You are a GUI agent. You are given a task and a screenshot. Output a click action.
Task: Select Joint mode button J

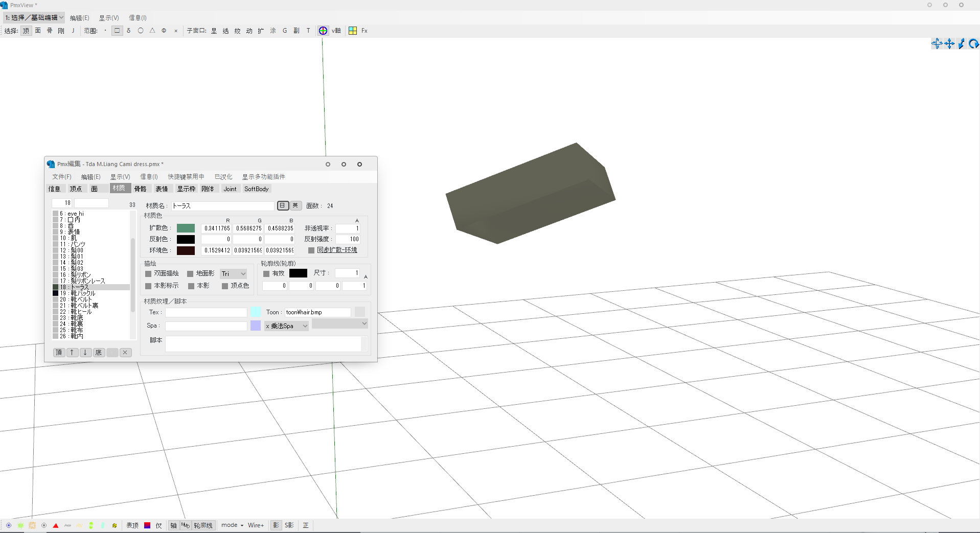point(73,31)
